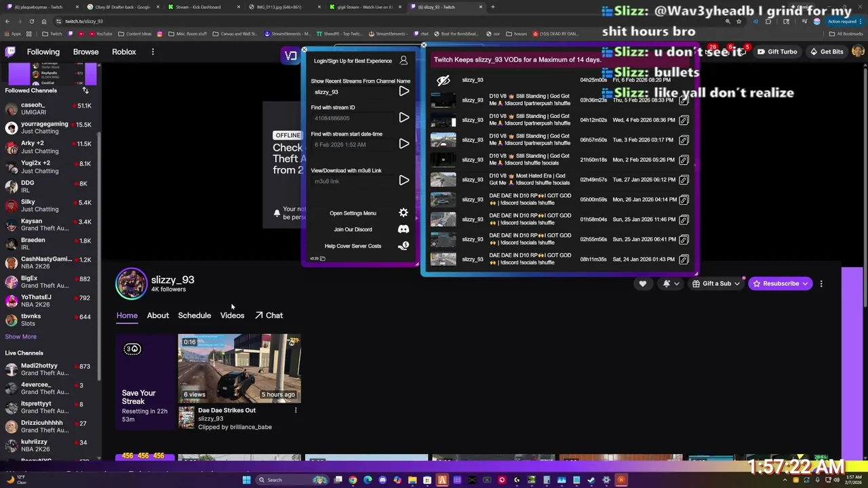The image size is (868, 488).
Task: Expand the Resubscribe dropdown arrow
Action: (805, 284)
